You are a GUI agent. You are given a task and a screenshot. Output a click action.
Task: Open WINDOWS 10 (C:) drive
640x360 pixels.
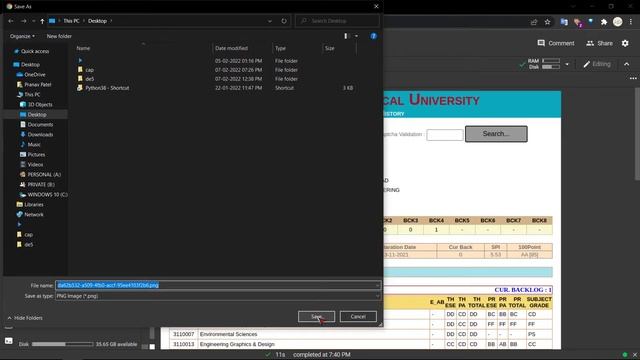pyautogui.click(x=47, y=195)
